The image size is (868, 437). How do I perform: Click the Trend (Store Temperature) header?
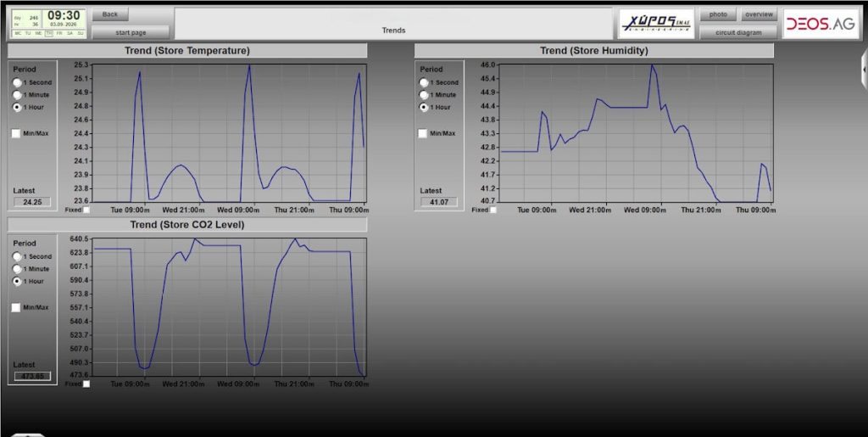tap(187, 50)
